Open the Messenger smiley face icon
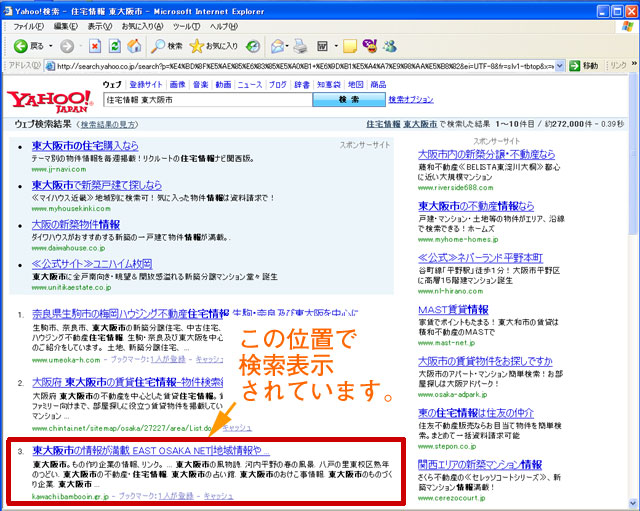This screenshot has width=640, height=511. tap(370, 46)
